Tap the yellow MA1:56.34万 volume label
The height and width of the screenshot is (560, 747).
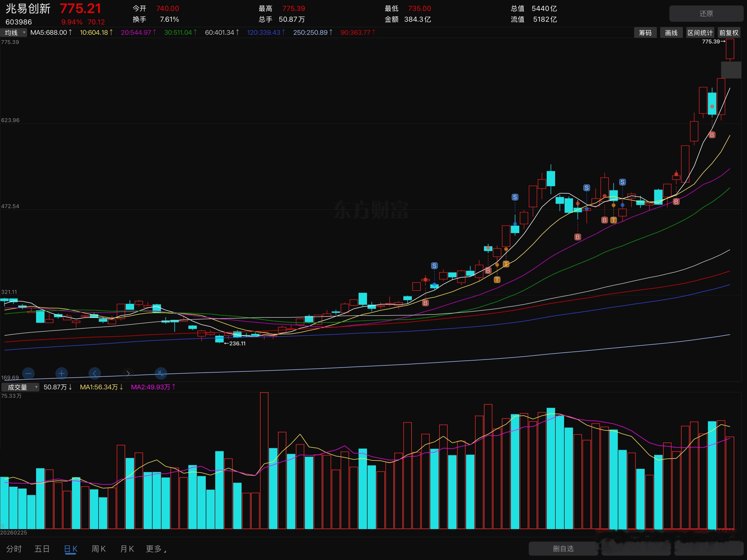(102, 387)
